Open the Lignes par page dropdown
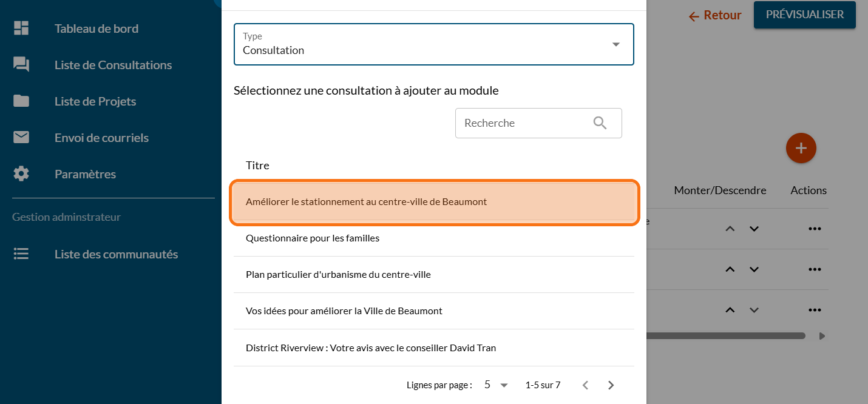The height and width of the screenshot is (404, 868). coord(496,385)
